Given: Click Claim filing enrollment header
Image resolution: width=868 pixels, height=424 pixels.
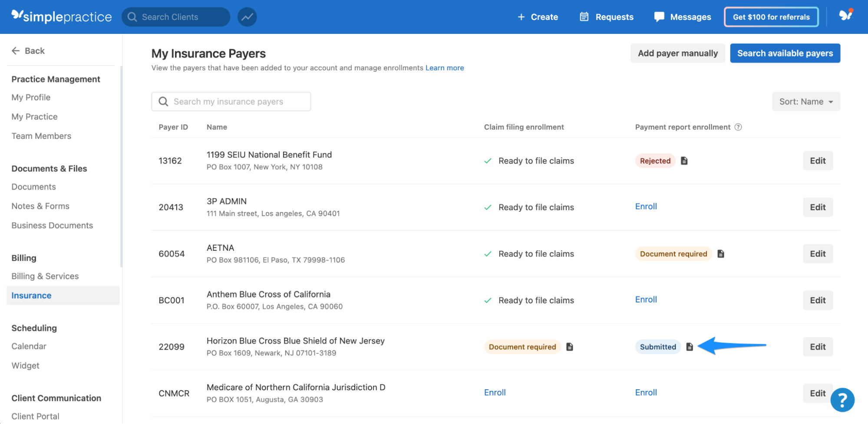Looking at the screenshot, I should (524, 127).
